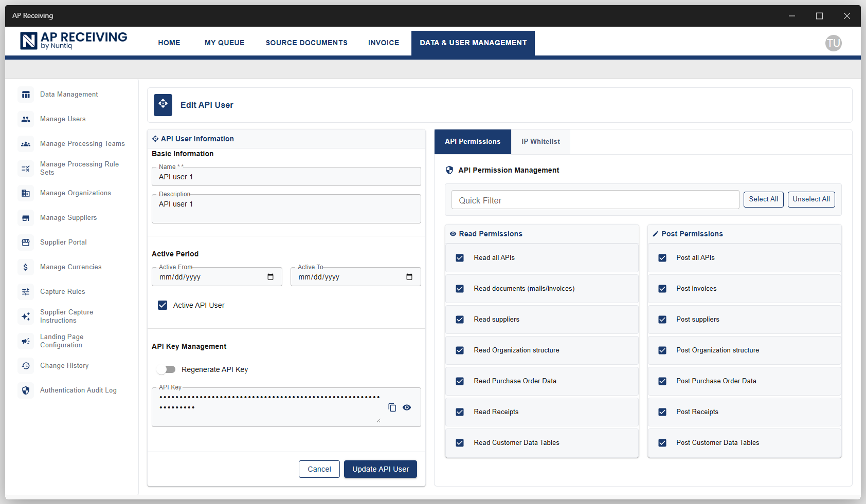
Task: Uncheck the Read all APIs permission
Action: click(459, 258)
